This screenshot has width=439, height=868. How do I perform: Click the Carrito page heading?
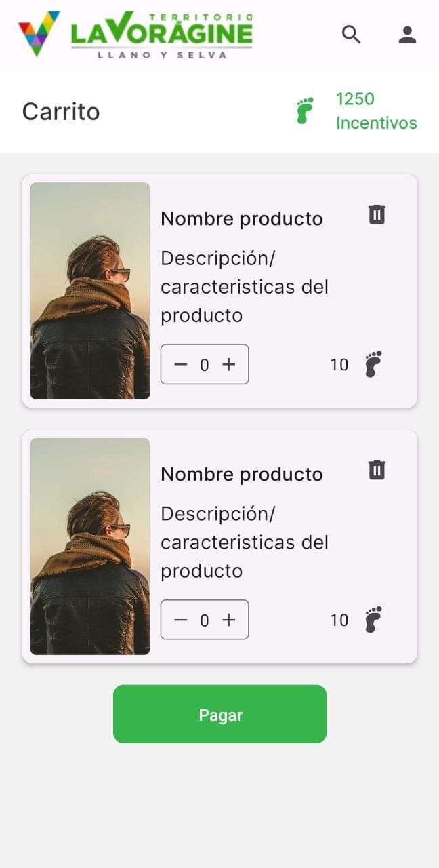[61, 111]
